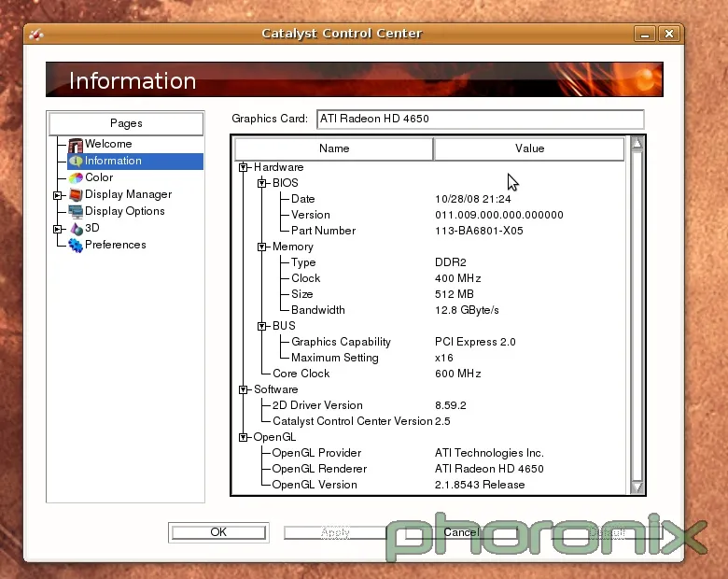Click the Value column header
728x579 pixels.
pos(529,148)
